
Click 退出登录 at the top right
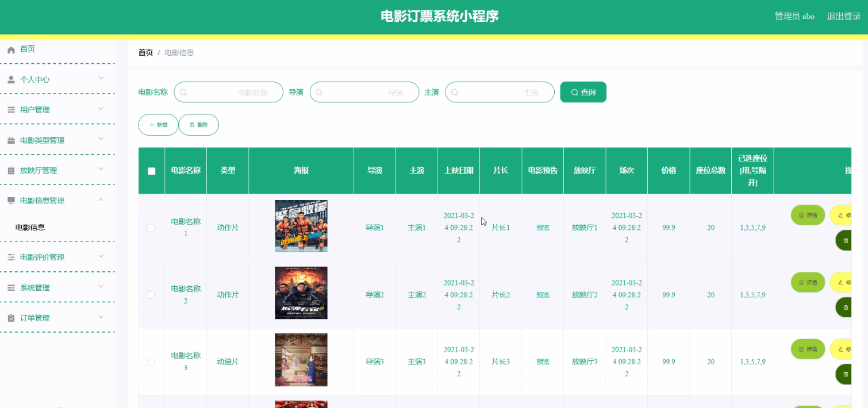pos(843,16)
